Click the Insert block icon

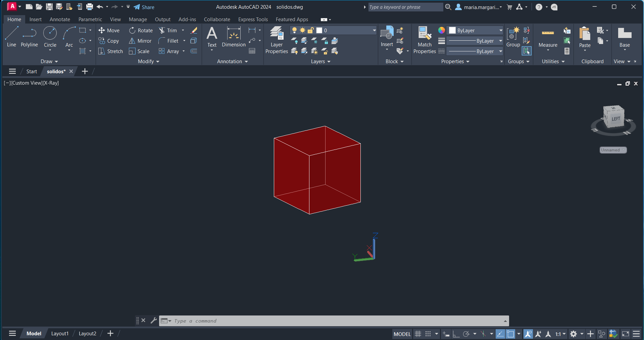(x=387, y=33)
